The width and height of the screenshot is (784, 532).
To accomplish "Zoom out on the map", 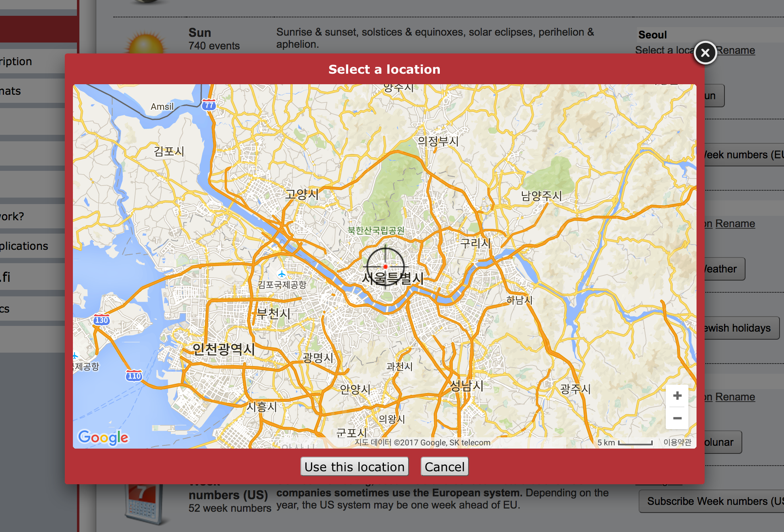I will (677, 418).
